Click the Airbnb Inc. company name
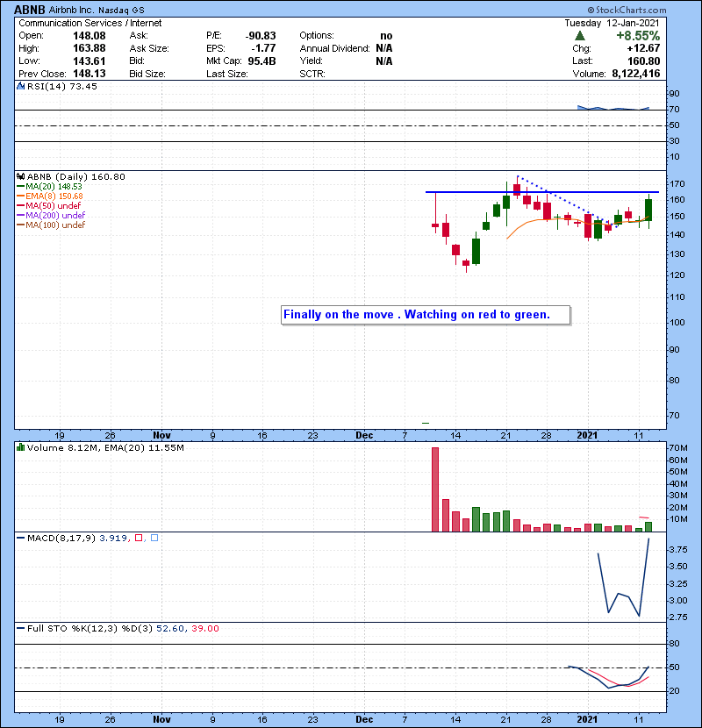Viewport: 702px width, 728px height. [x=71, y=10]
